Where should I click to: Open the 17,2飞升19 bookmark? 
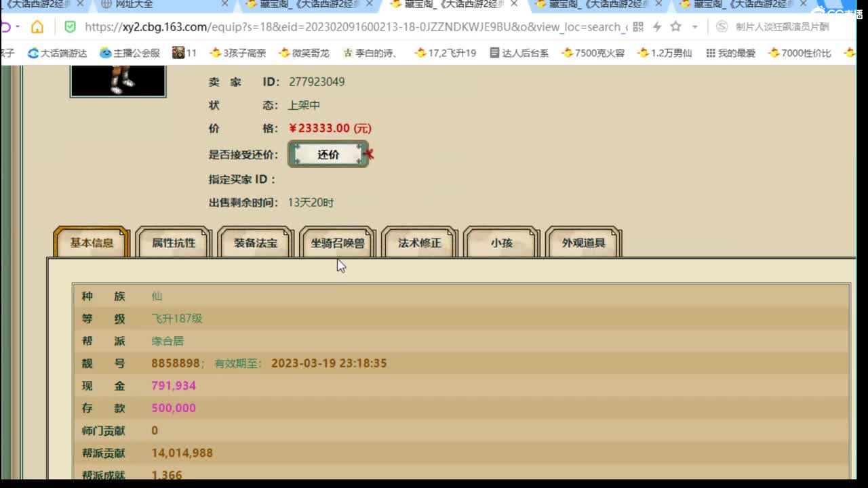(445, 53)
